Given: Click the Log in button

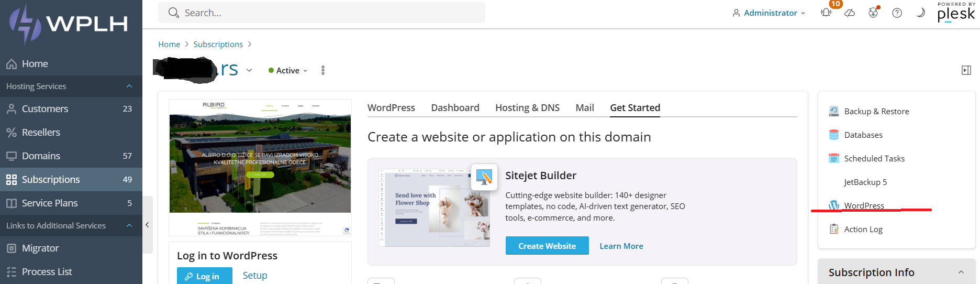Looking at the screenshot, I should point(204,276).
